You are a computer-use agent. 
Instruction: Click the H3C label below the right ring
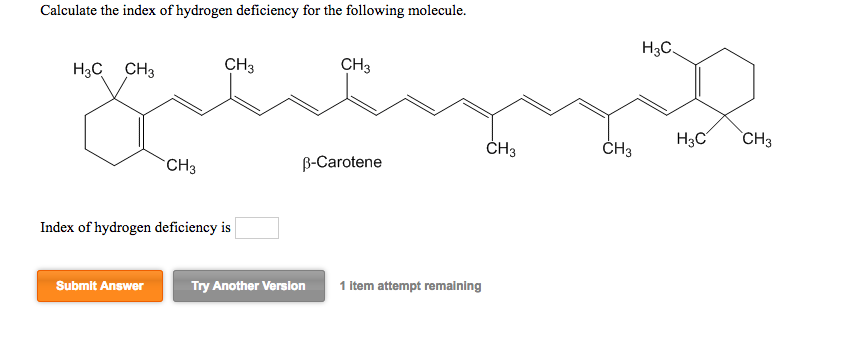691,139
